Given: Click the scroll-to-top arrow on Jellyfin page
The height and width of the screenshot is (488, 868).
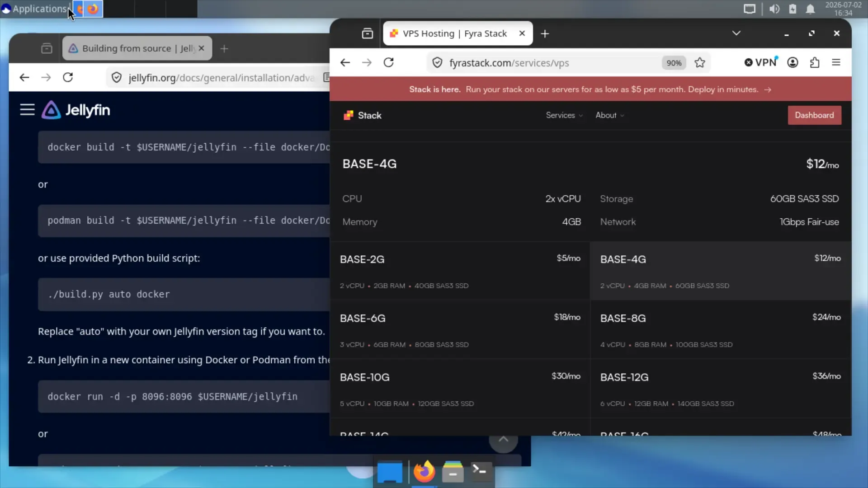Looking at the screenshot, I should pyautogui.click(x=503, y=439).
